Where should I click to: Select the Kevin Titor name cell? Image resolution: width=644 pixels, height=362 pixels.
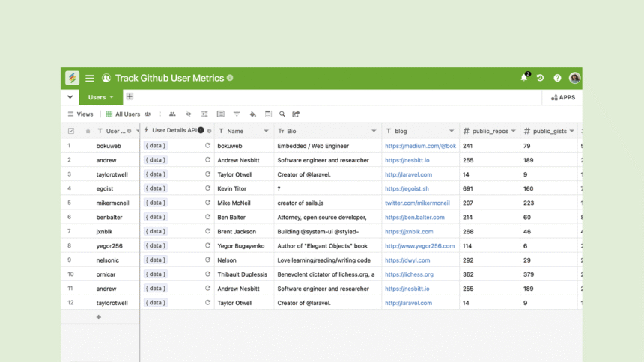244,188
